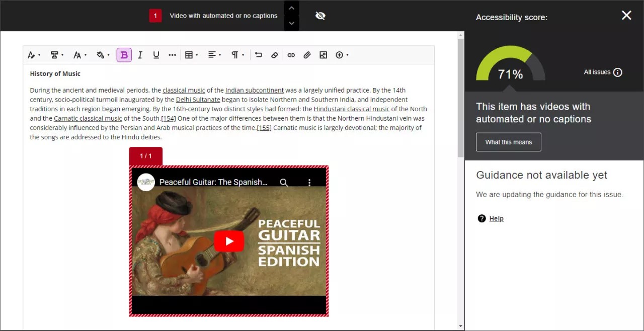Image resolution: width=644 pixels, height=331 pixels.
Task: Play the Peaceful Guitar video
Action: coord(229,241)
